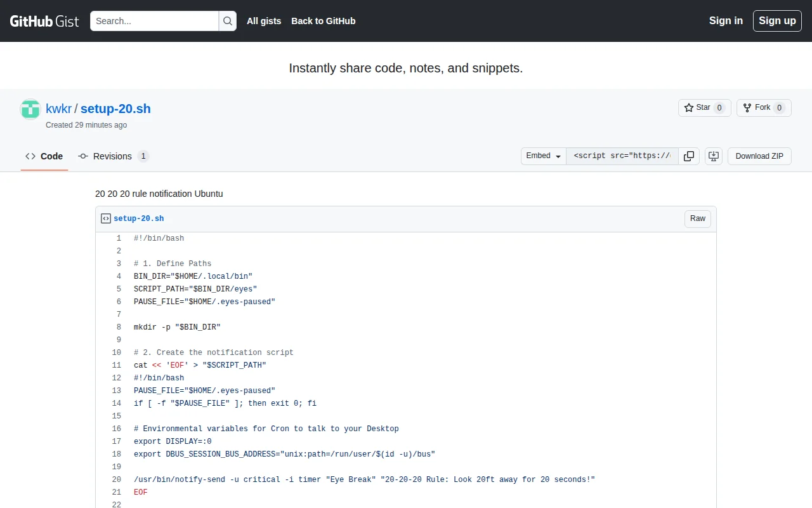Viewport: 812px width, 508px height.
Task: Click Download ZIP button
Action: click(759, 156)
